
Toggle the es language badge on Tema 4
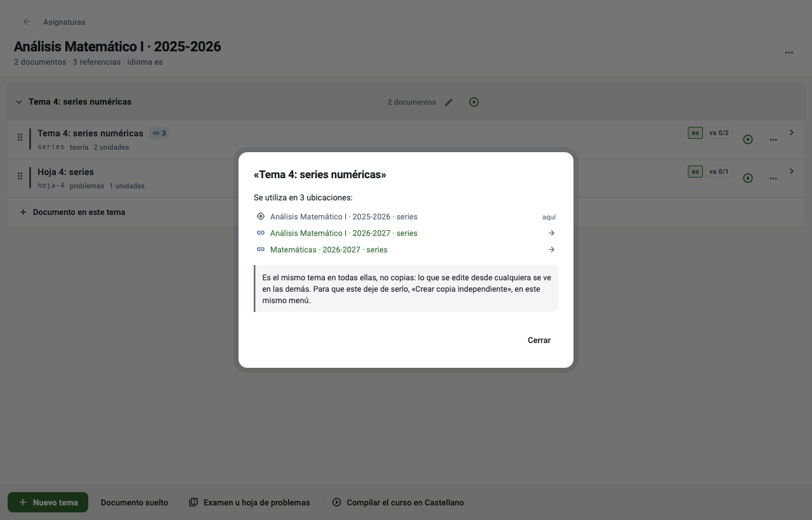tap(695, 133)
